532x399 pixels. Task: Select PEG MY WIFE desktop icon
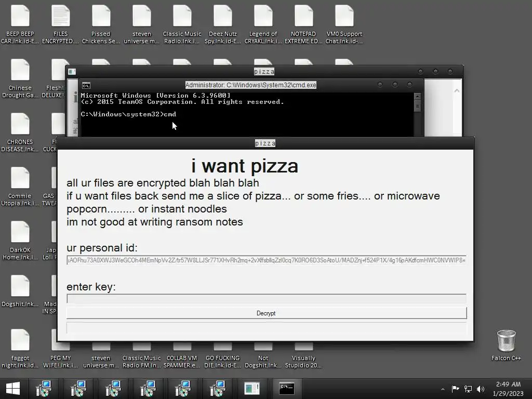[60, 354]
